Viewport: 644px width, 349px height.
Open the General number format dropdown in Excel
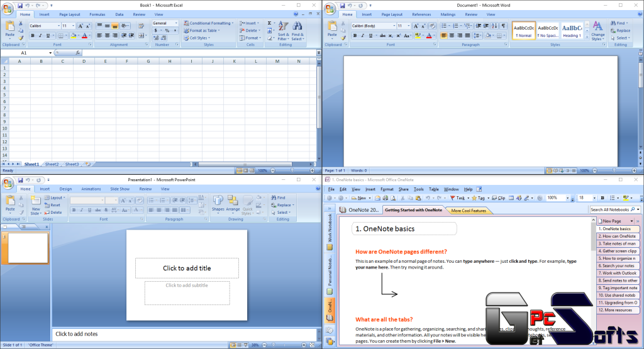click(x=176, y=23)
